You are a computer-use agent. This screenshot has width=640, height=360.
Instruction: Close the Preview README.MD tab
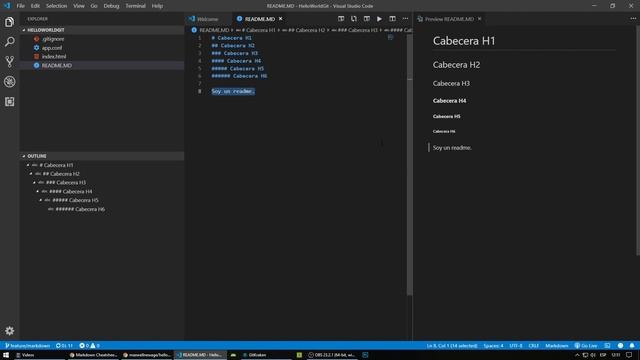coord(480,19)
